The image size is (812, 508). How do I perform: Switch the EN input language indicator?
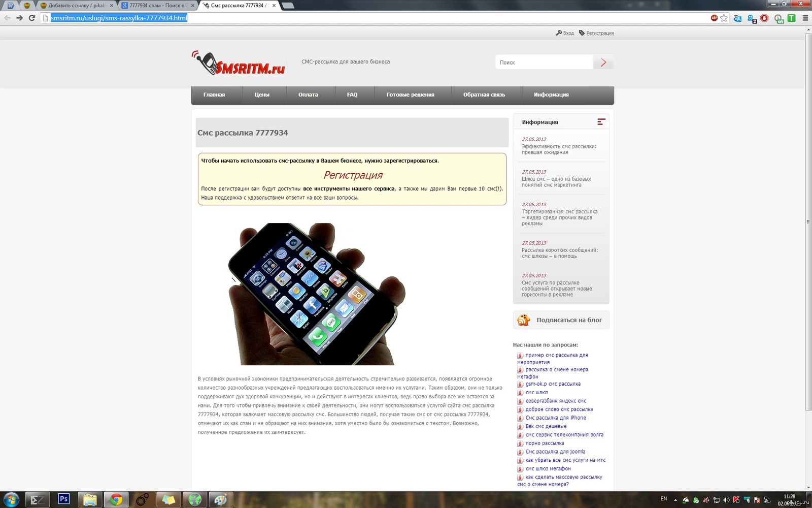664,499
